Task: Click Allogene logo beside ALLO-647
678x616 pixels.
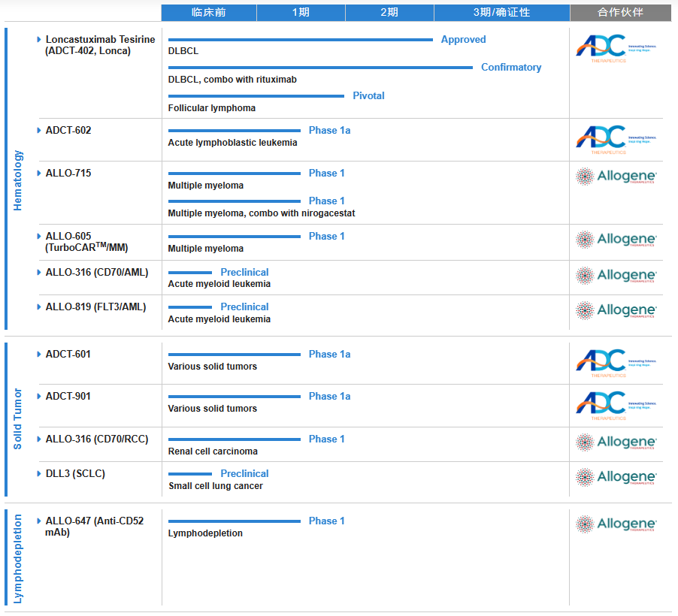Action: click(x=616, y=525)
